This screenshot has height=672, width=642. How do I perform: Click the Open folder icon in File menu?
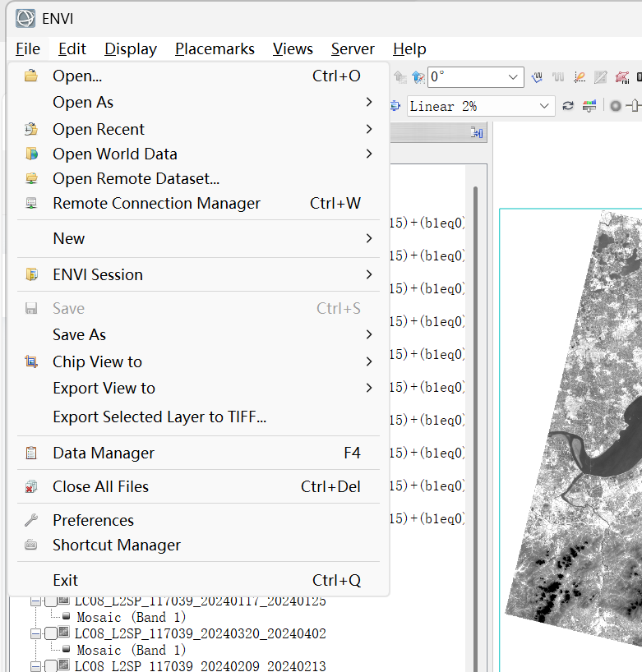[31, 76]
